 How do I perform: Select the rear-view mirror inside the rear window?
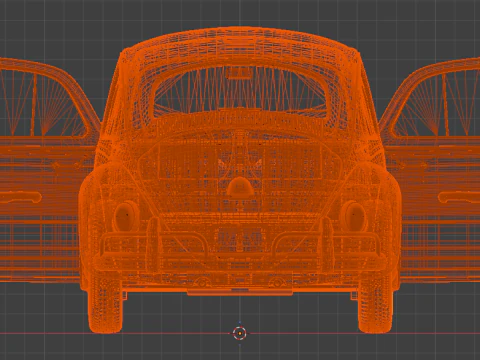point(240,73)
